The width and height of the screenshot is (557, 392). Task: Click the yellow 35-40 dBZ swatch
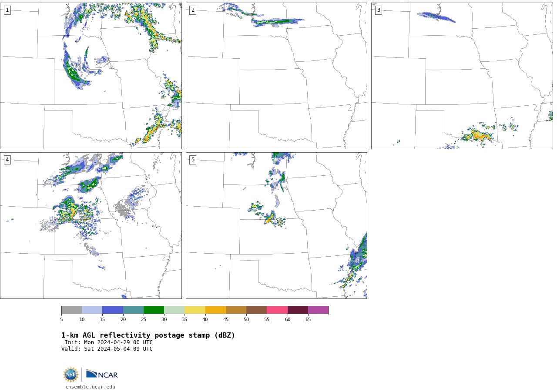click(195, 310)
